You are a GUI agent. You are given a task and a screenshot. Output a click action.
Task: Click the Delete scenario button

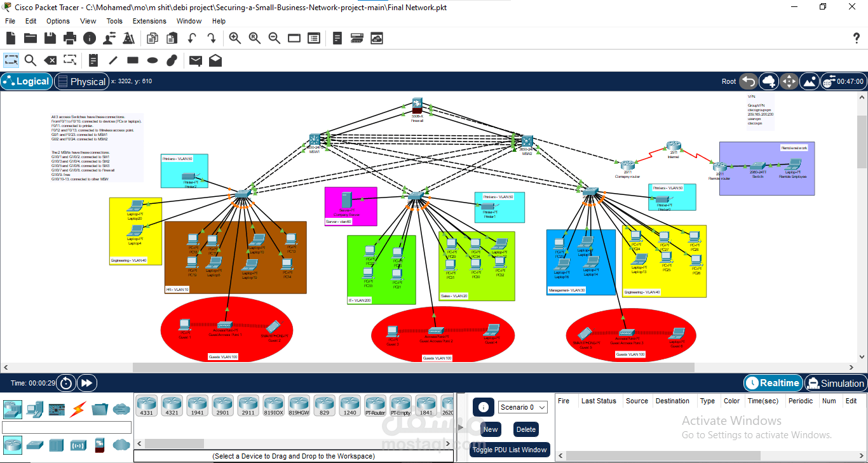pos(526,429)
